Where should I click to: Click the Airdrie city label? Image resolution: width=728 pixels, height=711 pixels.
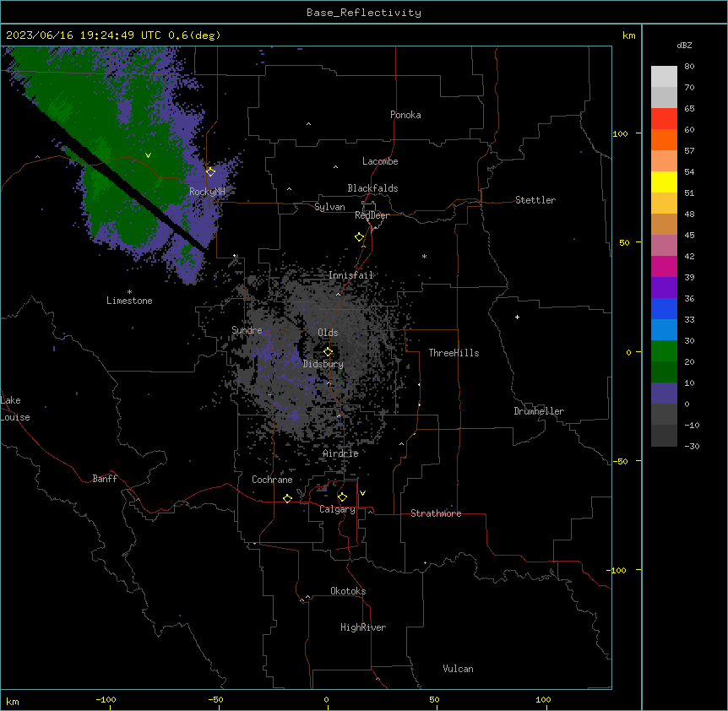pos(341,453)
